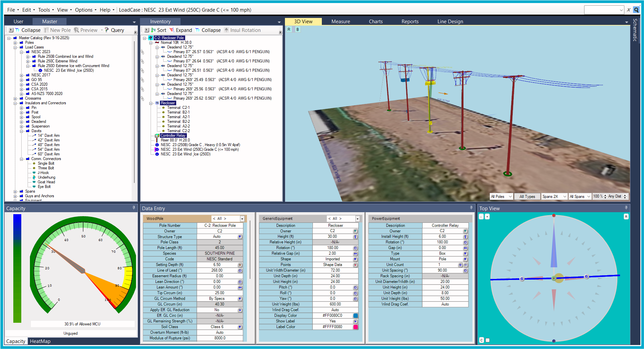Screen dimensions: 644x349
Task: Open the PowerEquipment Type Box dropdown
Action: (465, 254)
